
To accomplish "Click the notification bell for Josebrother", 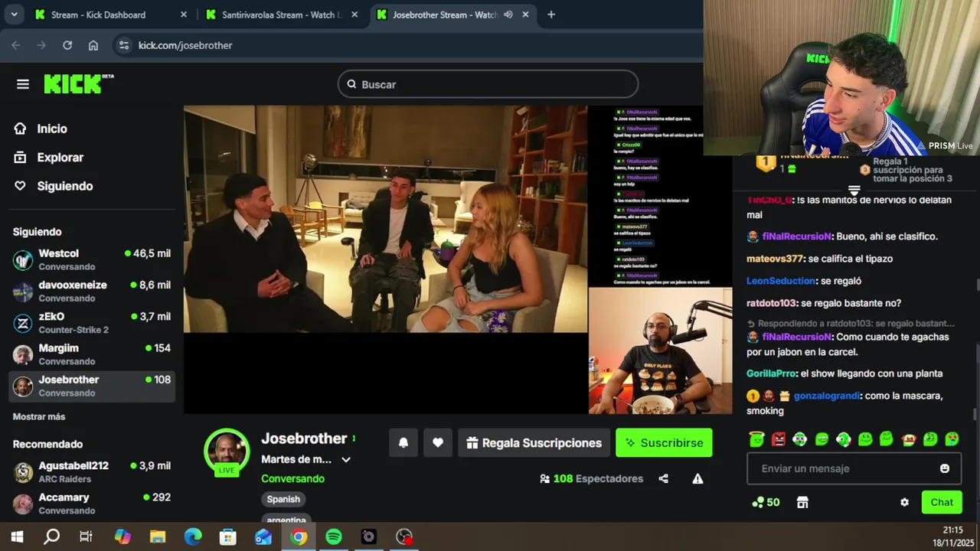I will pyautogui.click(x=403, y=442).
